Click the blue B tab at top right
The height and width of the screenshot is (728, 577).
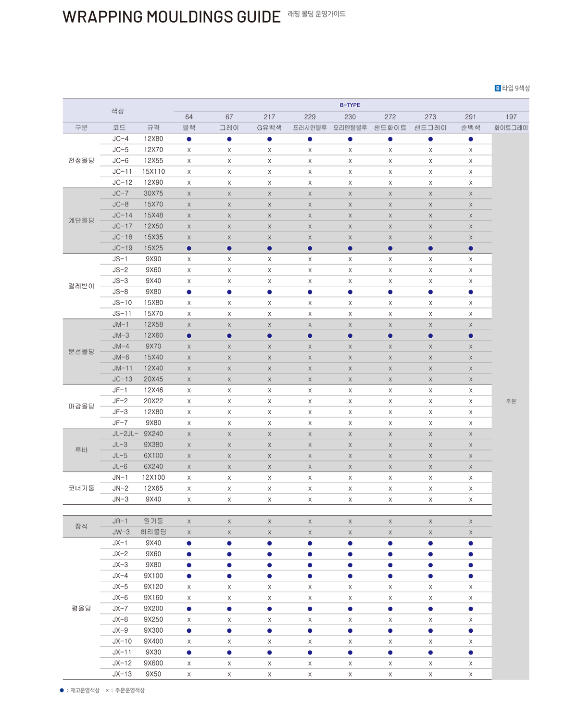pos(493,87)
